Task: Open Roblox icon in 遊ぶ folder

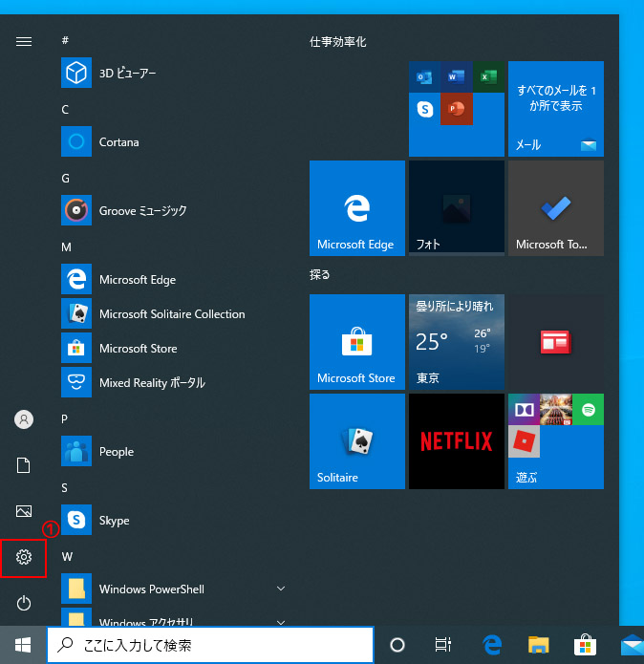Action: click(x=525, y=441)
